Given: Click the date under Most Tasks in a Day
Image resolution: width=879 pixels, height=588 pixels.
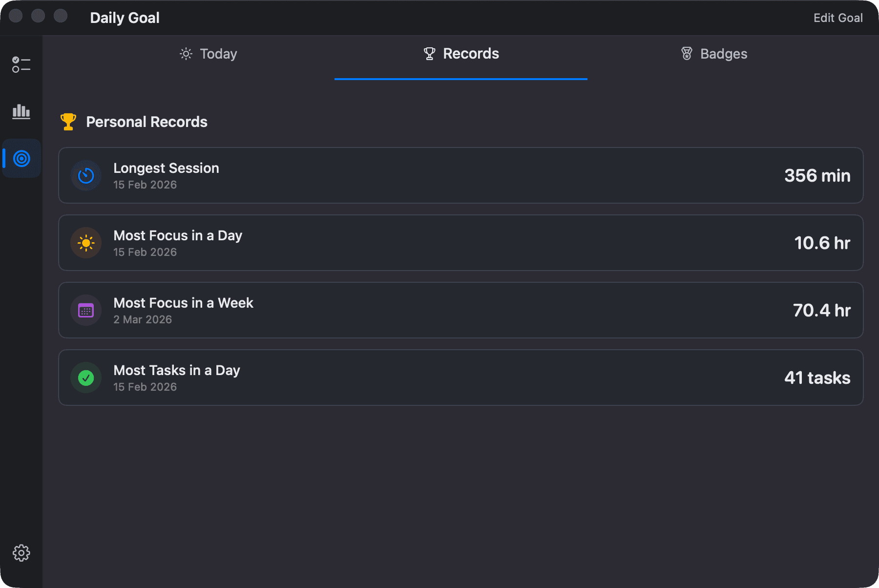Looking at the screenshot, I should click(145, 387).
